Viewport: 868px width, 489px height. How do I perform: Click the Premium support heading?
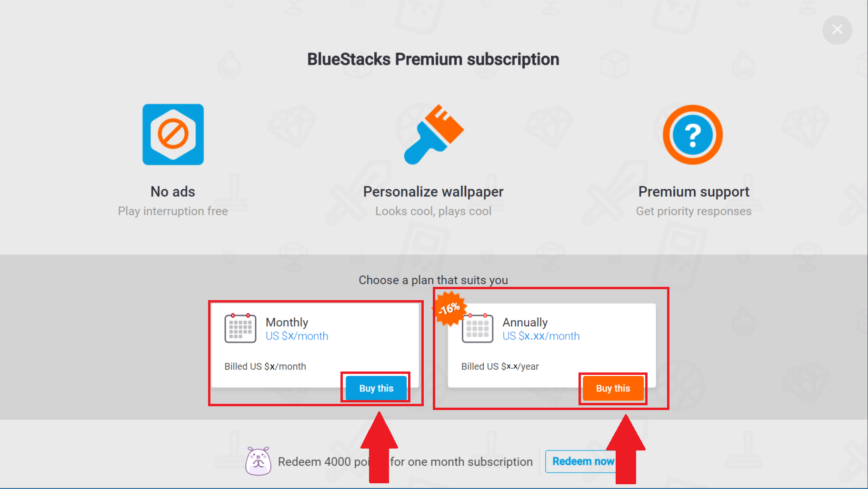tap(694, 192)
